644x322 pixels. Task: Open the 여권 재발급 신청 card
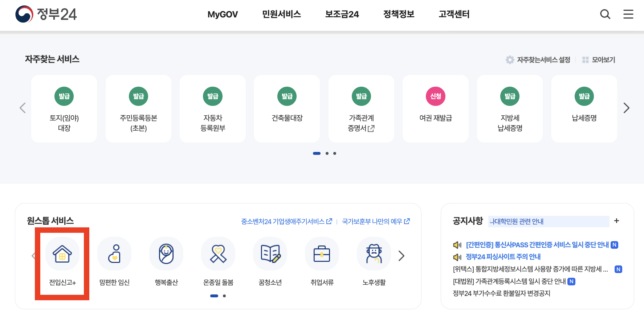click(436, 109)
